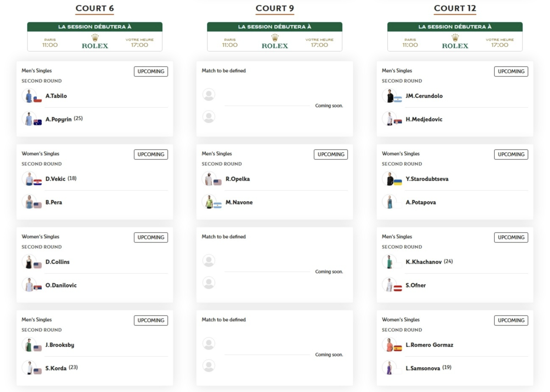The image size is (550, 392).
Task: Click the Court 12 session start banner
Action: pos(455,37)
